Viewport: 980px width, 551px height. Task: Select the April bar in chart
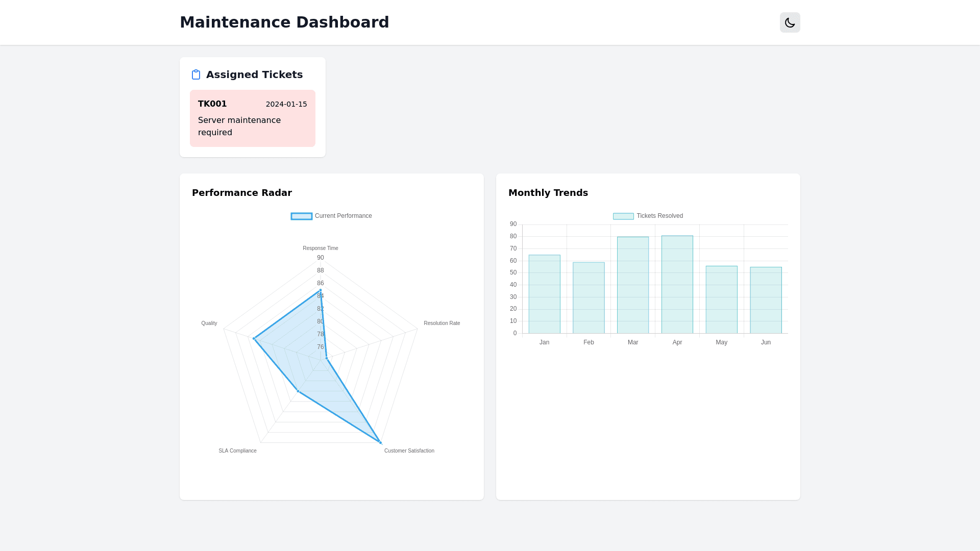(x=677, y=285)
